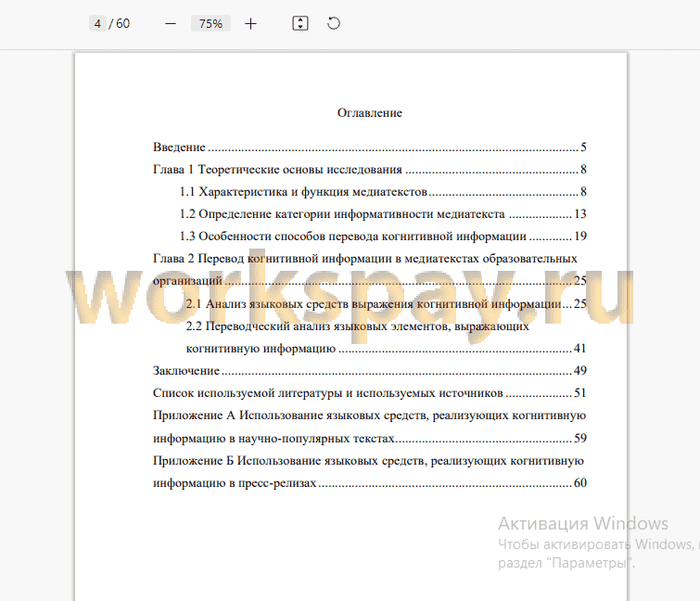
Task: Open 2.2 Переводческий анализ языковых элементов entry
Action: pos(387,337)
